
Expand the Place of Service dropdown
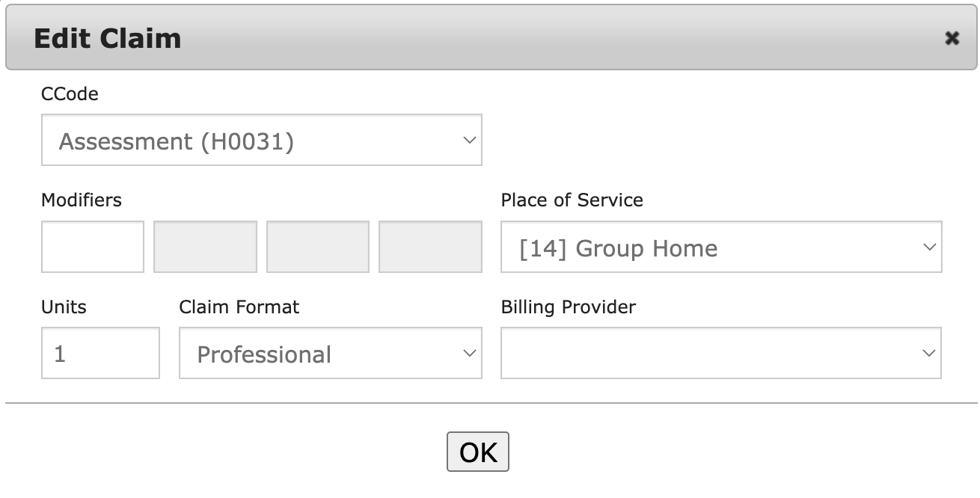pos(720,247)
